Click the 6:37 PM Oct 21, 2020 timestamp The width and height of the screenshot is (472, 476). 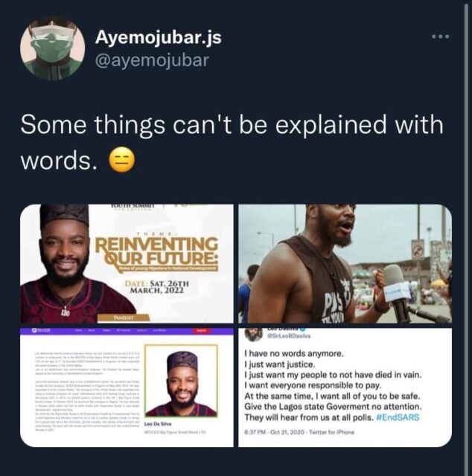tap(275, 432)
